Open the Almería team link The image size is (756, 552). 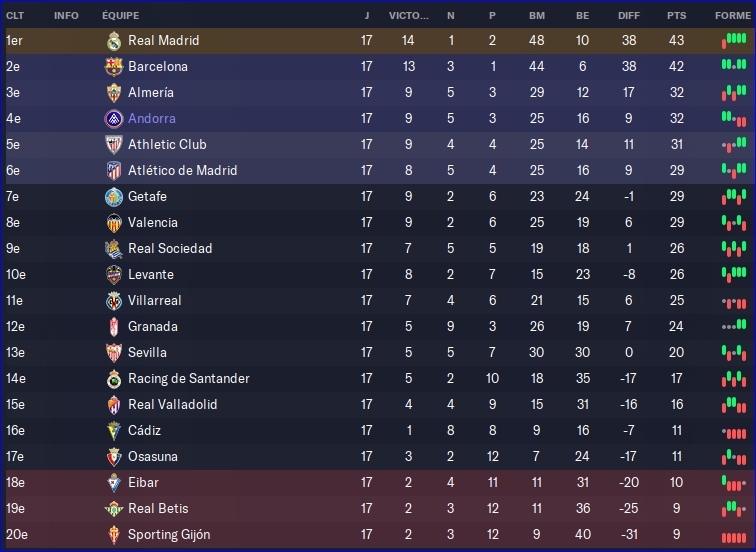point(150,93)
